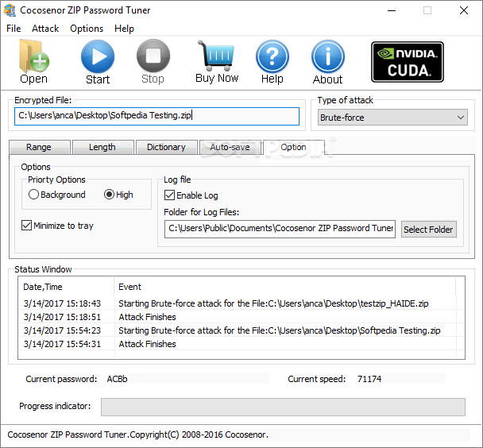Open the File menu
Viewport: 483px width, 448px height.
click(14, 29)
